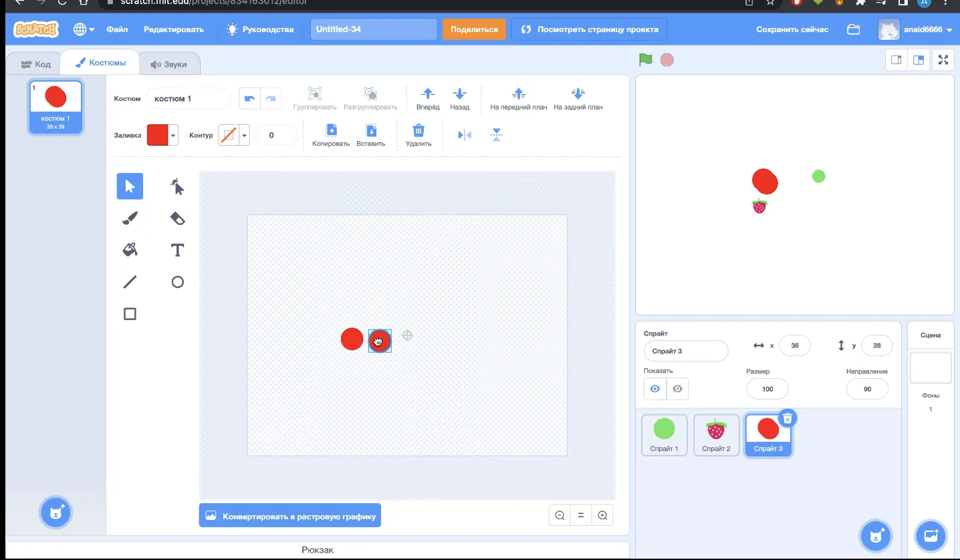Choose the Rectangle tool
960x560 pixels.
(x=130, y=314)
